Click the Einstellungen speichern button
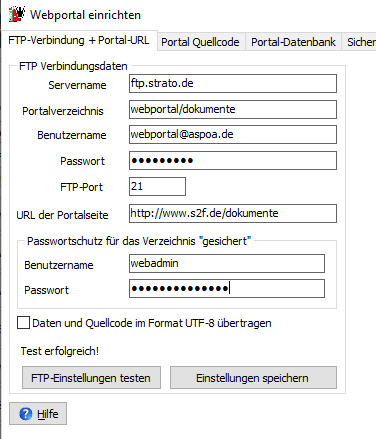This screenshot has height=439, width=376. (x=253, y=378)
